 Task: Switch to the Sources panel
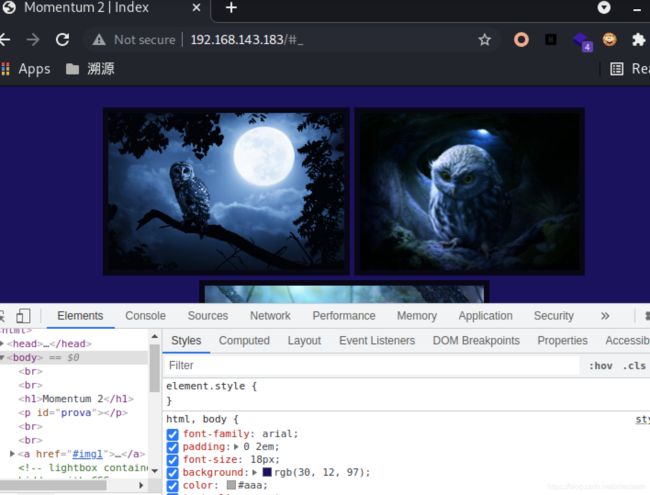pos(208,316)
